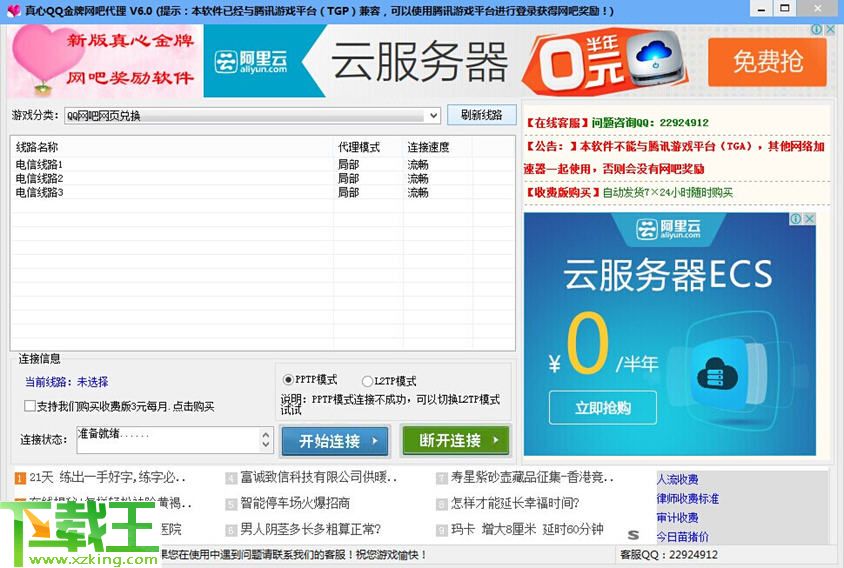Close the top banner ad X icon
The image size is (844, 568).
pos(830,30)
